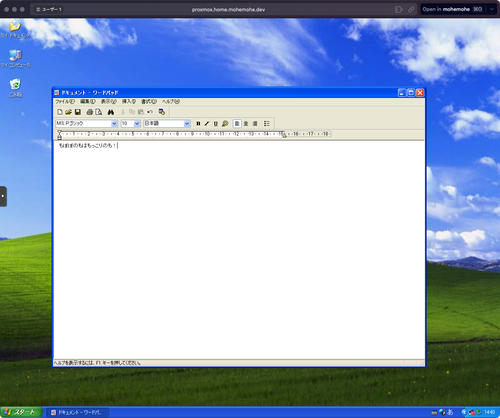Open the View (表示) menu
Screen dimensions: 500x418
point(109,101)
